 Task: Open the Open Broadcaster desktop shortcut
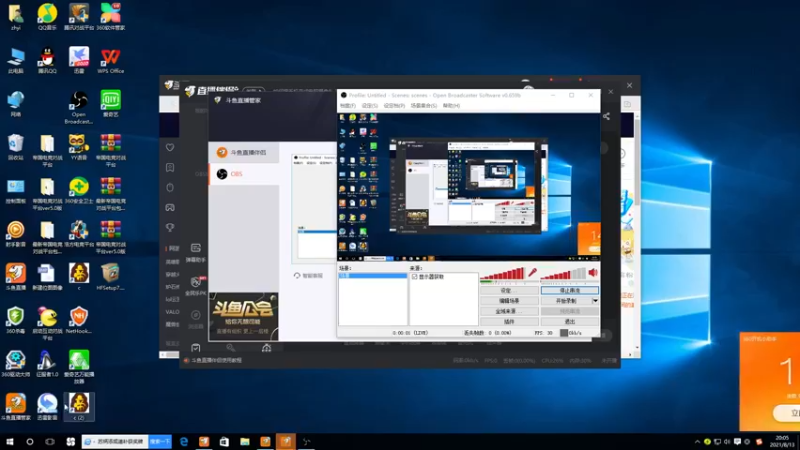click(79, 108)
